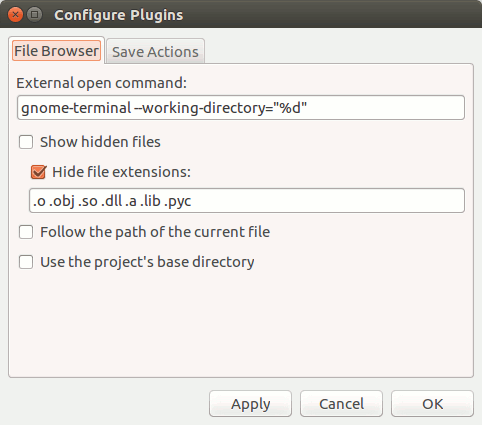Click the Apply button
The width and height of the screenshot is (482, 425).
coord(250,404)
